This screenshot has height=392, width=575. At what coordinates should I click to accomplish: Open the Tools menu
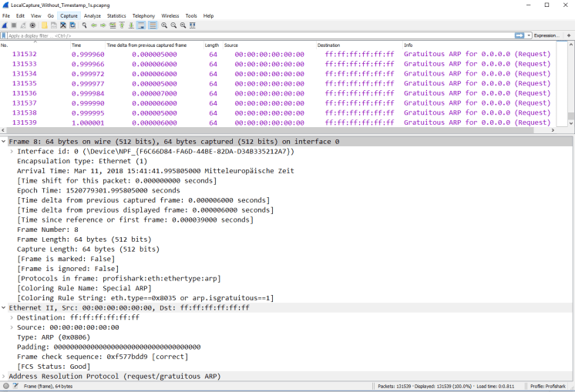[191, 15]
